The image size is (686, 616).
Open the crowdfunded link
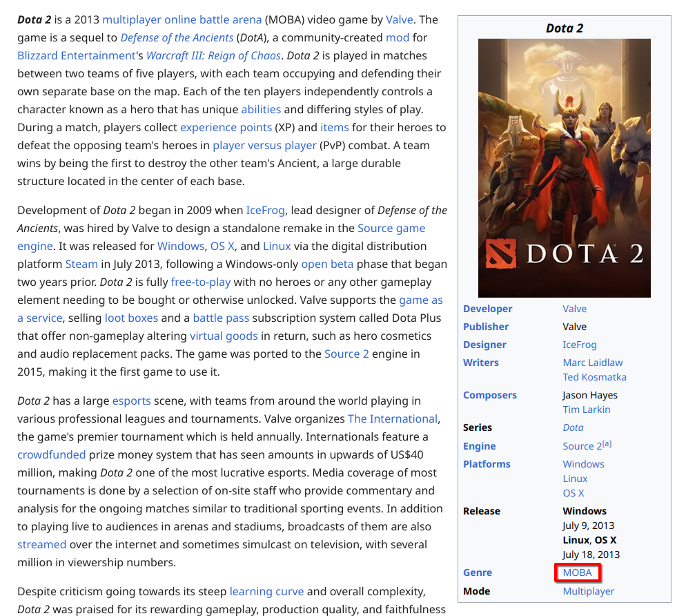pos(51,455)
